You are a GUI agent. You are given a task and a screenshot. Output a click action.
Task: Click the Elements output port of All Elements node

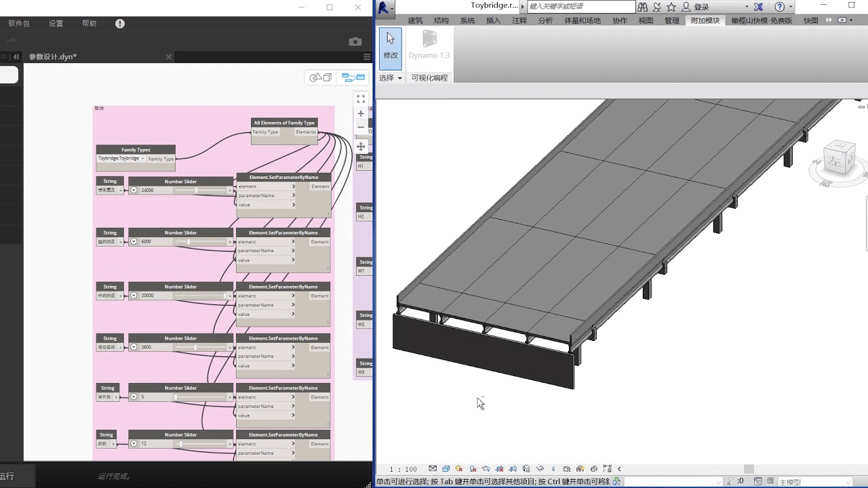tap(306, 132)
